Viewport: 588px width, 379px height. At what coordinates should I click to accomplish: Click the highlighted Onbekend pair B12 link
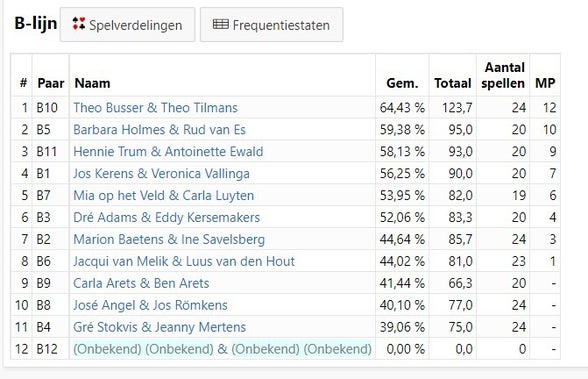[222, 349]
